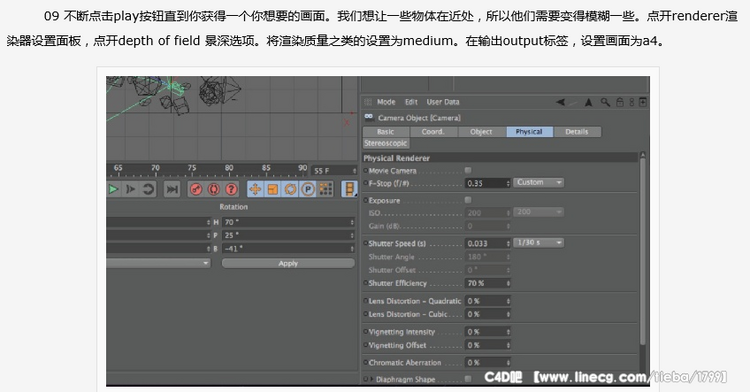Click the Apply button

288,263
